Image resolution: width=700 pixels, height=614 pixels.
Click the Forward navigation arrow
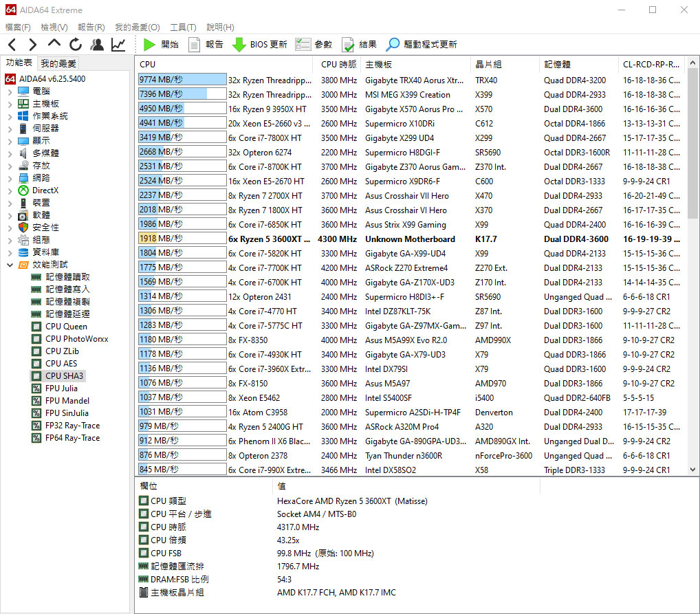coord(32,45)
